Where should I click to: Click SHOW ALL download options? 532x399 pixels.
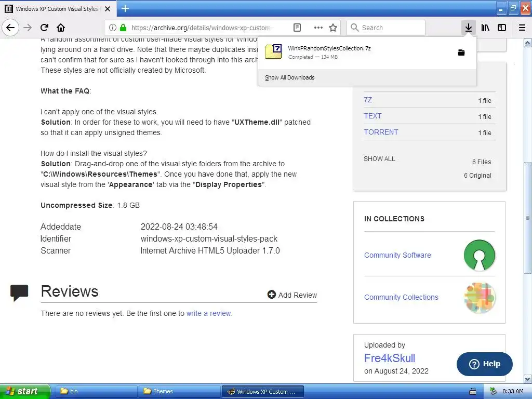pos(379,159)
